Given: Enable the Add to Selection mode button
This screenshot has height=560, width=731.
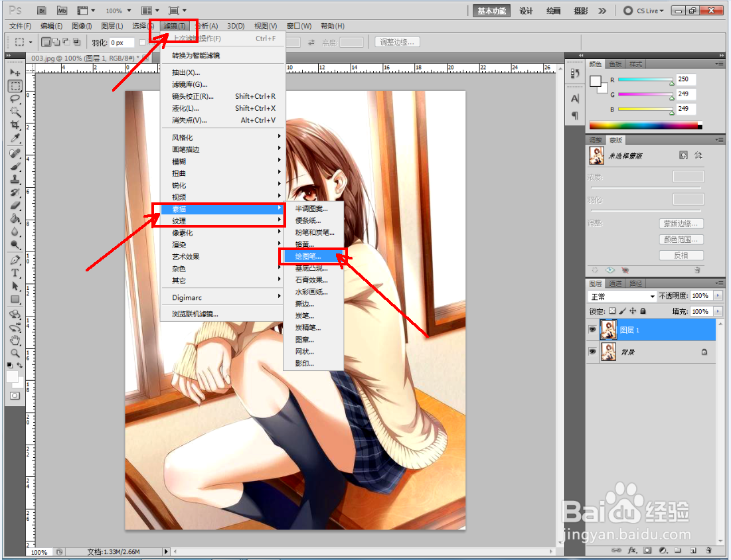Looking at the screenshot, I should point(56,42).
